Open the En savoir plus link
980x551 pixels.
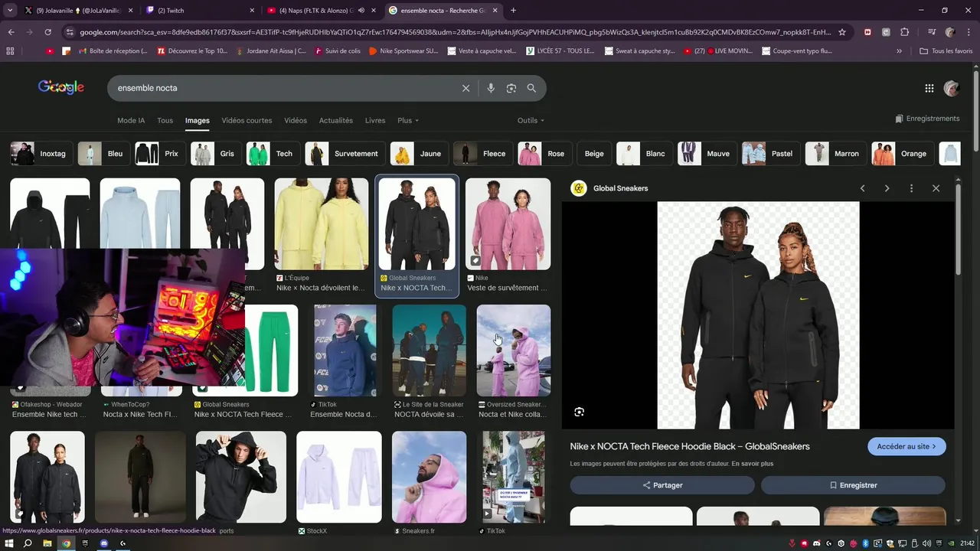click(x=752, y=464)
